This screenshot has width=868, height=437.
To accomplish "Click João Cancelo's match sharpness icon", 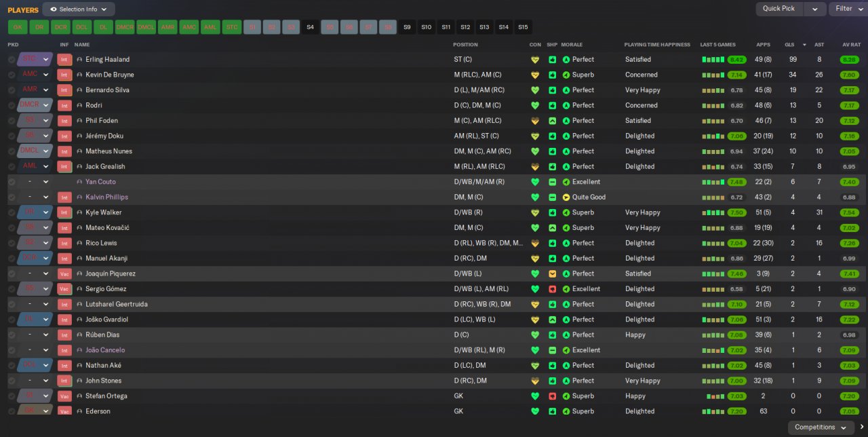I will (x=552, y=350).
